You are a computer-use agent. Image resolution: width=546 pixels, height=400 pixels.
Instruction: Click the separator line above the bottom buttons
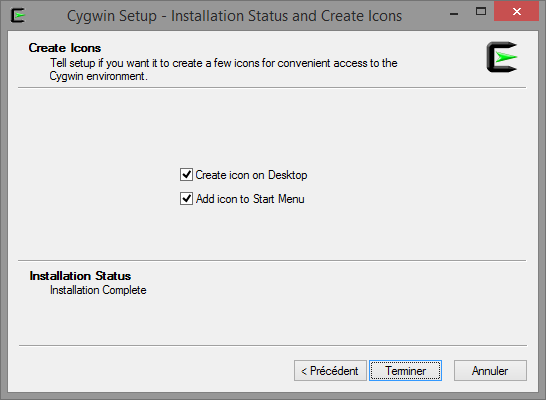point(273,346)
